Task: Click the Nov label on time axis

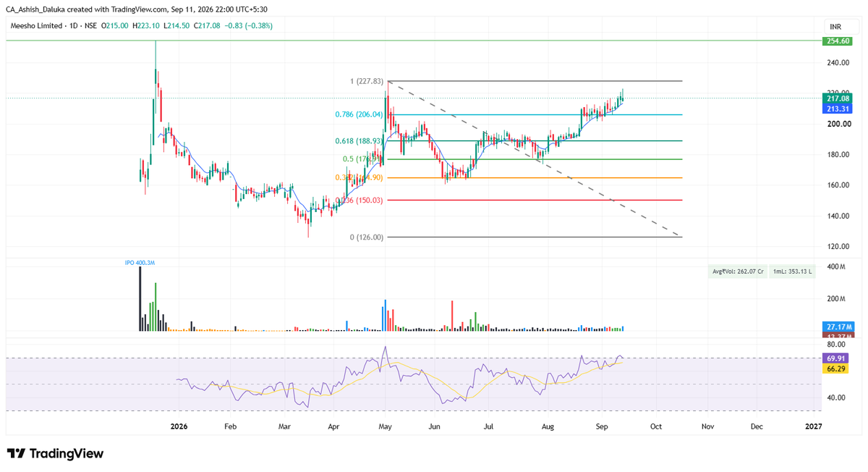Action: pos(707,427)
